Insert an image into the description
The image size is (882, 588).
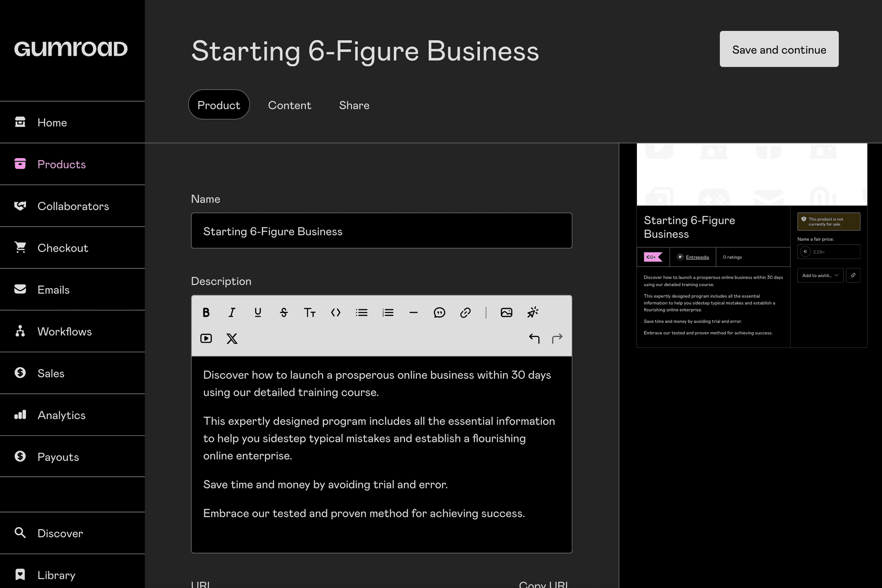(506, 313)
